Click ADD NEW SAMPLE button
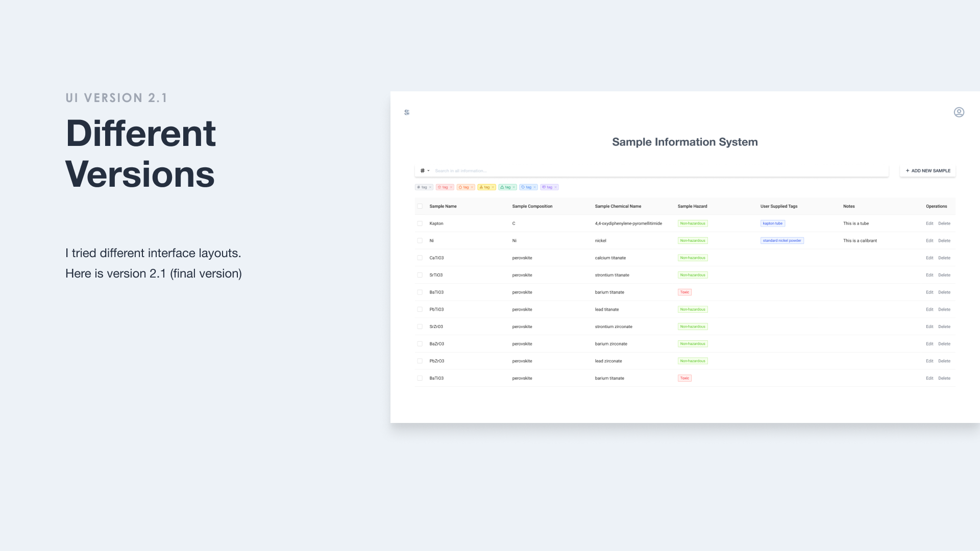This screenshot has width=980, height=551. [927, 171]
